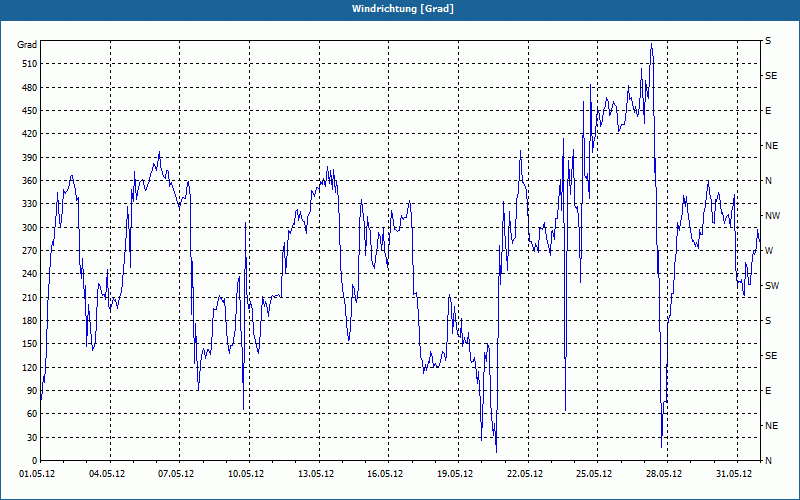Click the 90 y-axis tick label
The width and height of the screenshot is (800, 500).
point(32,390)
